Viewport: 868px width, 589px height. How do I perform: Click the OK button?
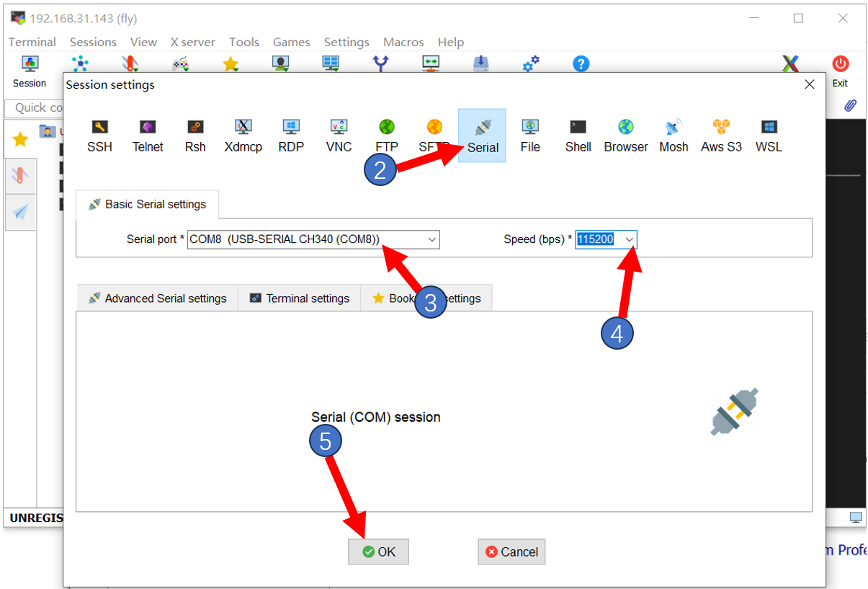378,552
